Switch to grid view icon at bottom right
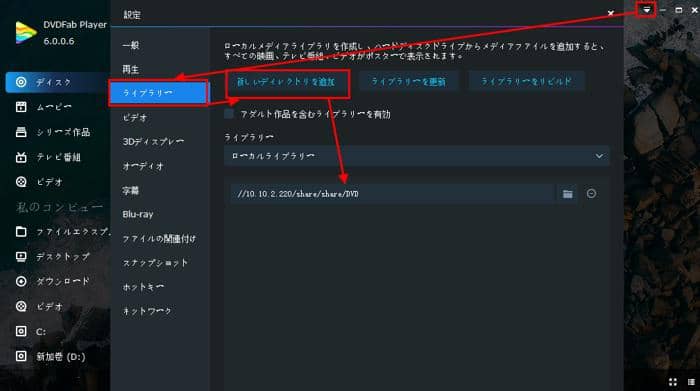 point(673,382)
